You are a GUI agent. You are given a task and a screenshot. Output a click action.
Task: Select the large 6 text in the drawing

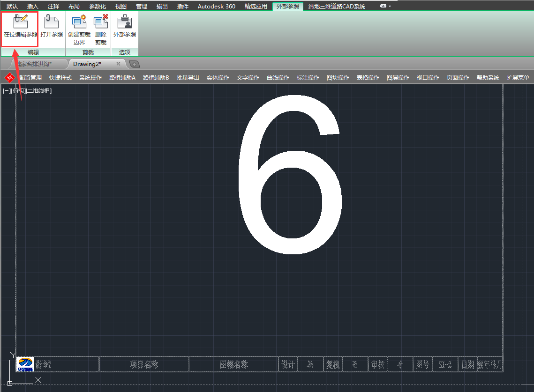[290, 175]
